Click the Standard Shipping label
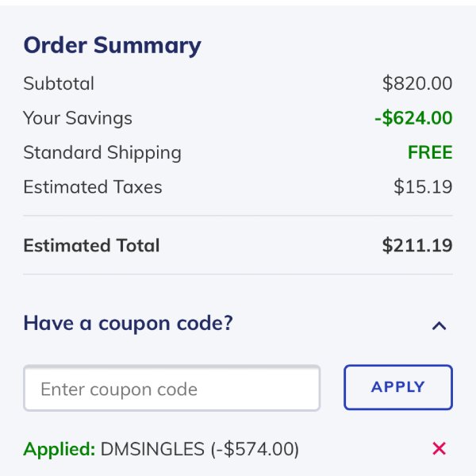The image size is (476, 476). click(x=102, y=152)
